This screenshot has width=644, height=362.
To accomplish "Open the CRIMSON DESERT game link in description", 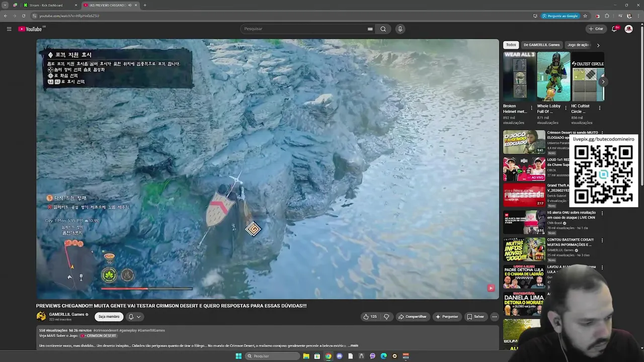I will pos(98,335).
